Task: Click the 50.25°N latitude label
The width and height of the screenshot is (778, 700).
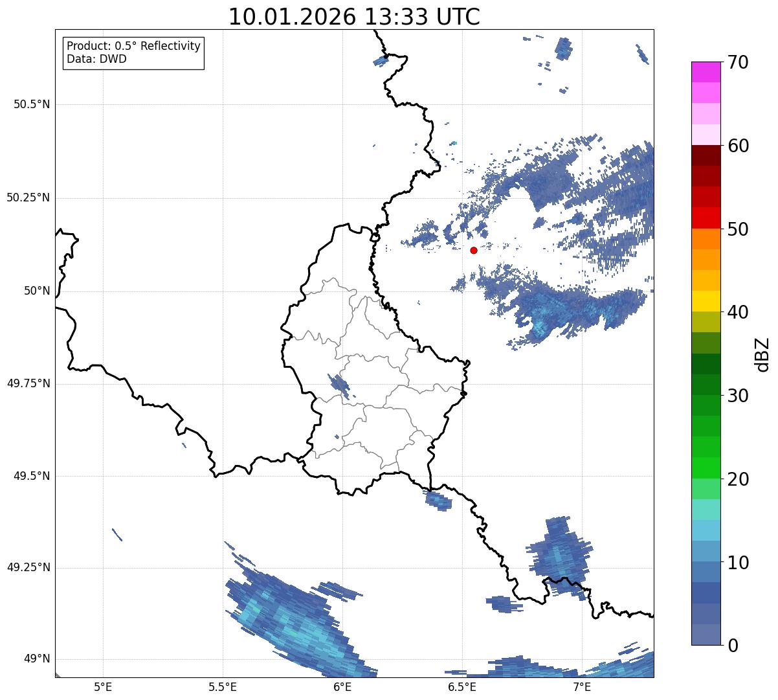Action: coord(28,198)
